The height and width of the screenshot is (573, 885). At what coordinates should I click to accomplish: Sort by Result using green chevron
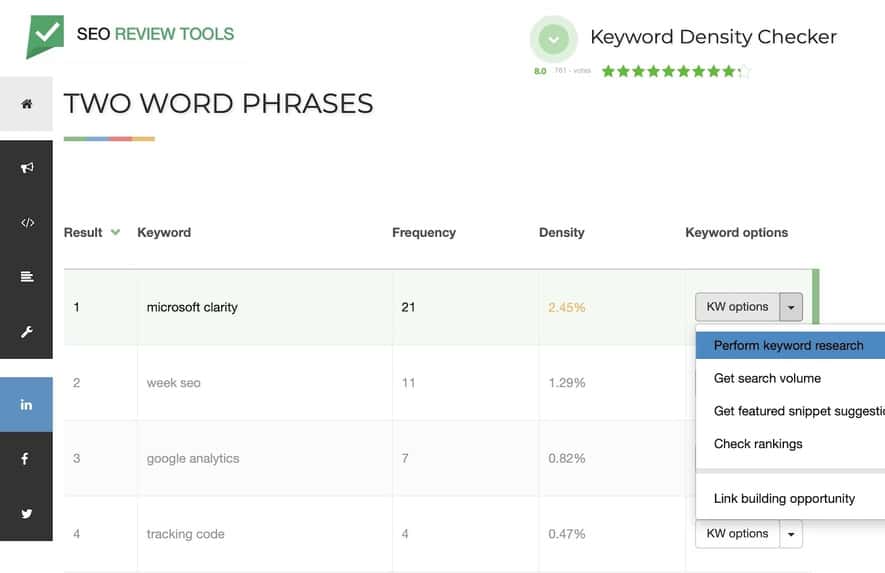[x=115, y=232]
